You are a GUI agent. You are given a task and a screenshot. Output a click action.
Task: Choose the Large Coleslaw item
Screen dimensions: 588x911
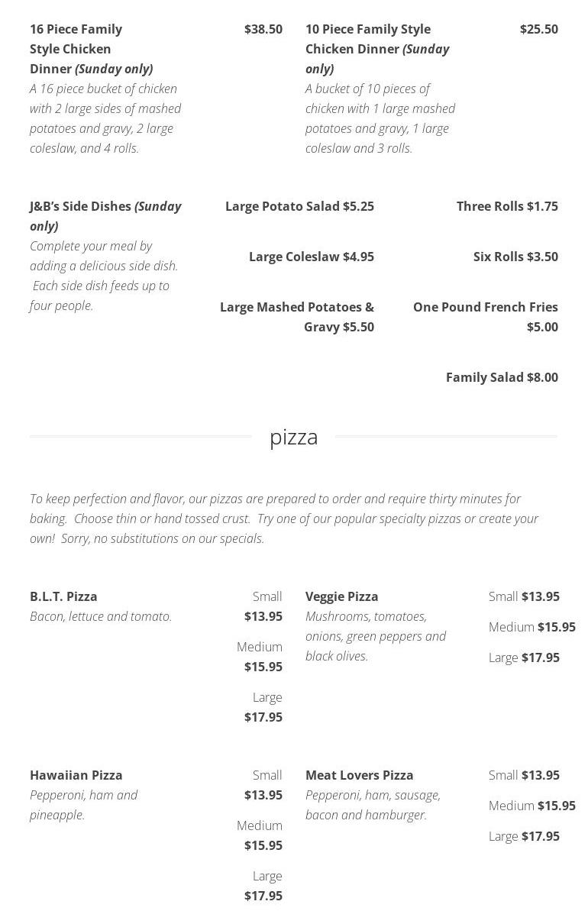pyautogui.click(x=311, y=257)
